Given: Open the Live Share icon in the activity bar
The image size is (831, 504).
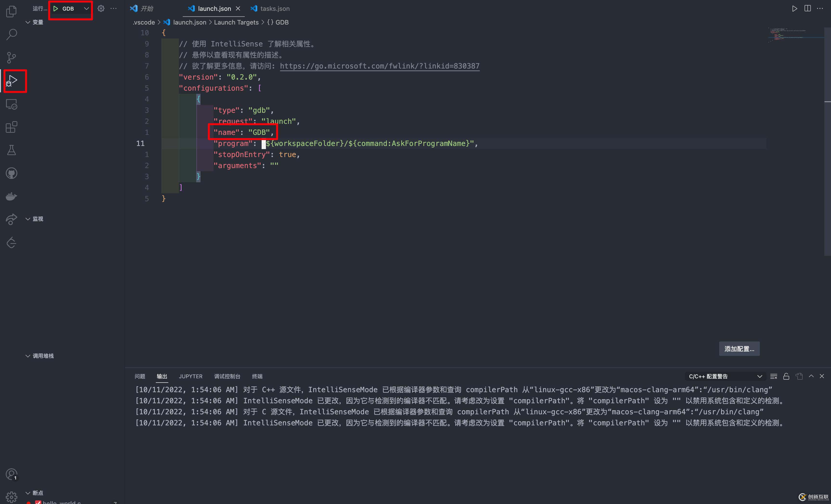Looking at the screenshot, I should coord(12,219).
